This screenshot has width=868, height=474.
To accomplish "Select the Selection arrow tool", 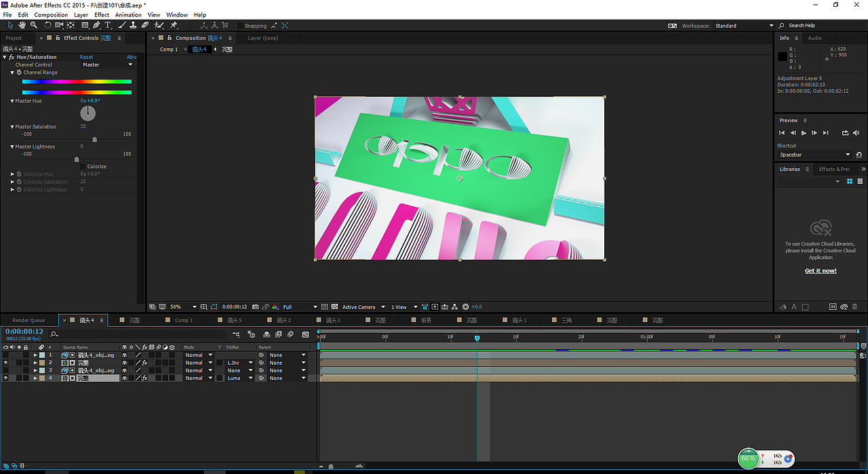I will coord(10,25).
